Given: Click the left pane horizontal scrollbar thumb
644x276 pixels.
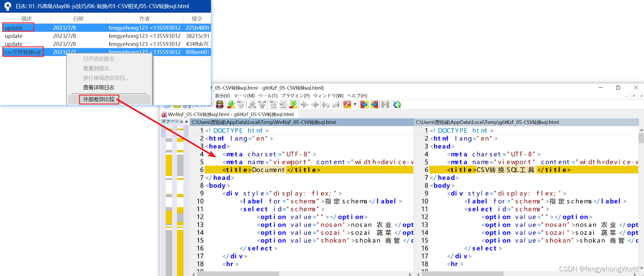Looking at the screenshot, I should (x=238, y=274).
